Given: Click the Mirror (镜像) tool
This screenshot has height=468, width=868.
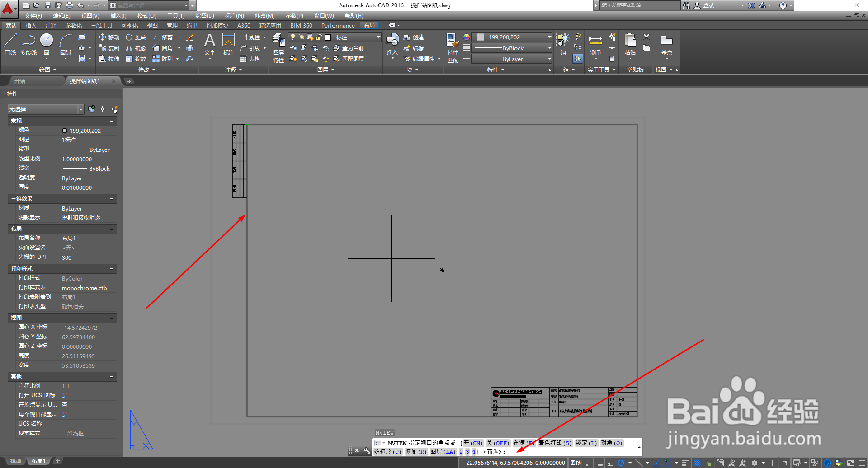Looking at the screenshot, I should (x=136, y=48).
